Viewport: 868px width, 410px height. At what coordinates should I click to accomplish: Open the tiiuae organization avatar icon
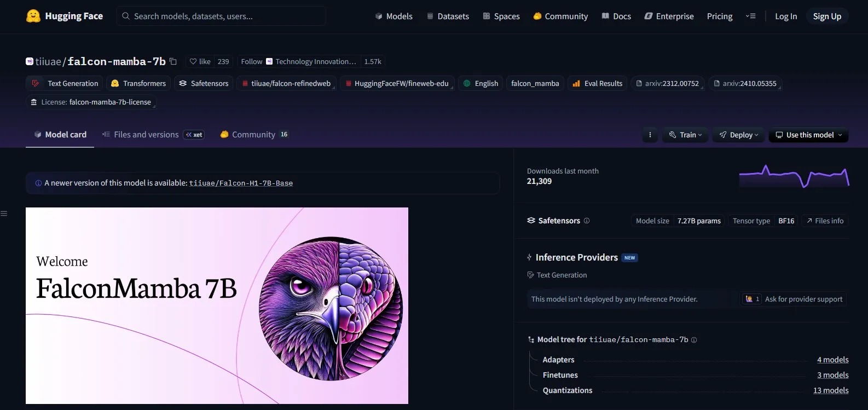(30, 61)
